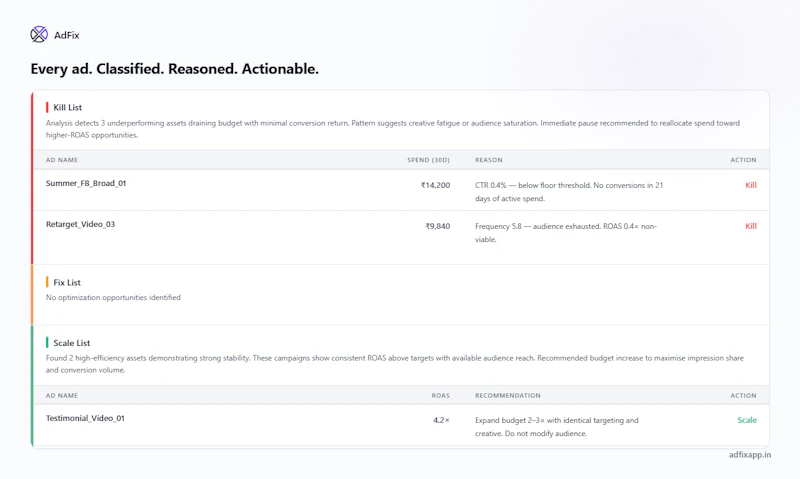Click the Testimonial_Video_01 ad name
The image size is (800, 479).
[85, 418]
